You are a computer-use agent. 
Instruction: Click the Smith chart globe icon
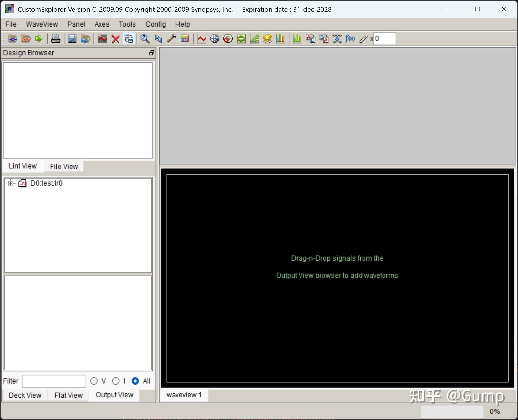pyautogui.click(x=215, y=39)
